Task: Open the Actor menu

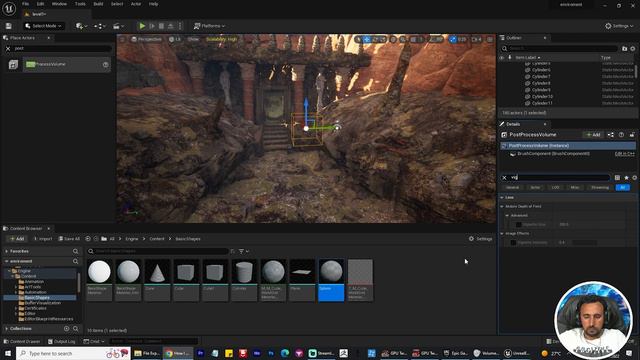Action: coord(136,4)
